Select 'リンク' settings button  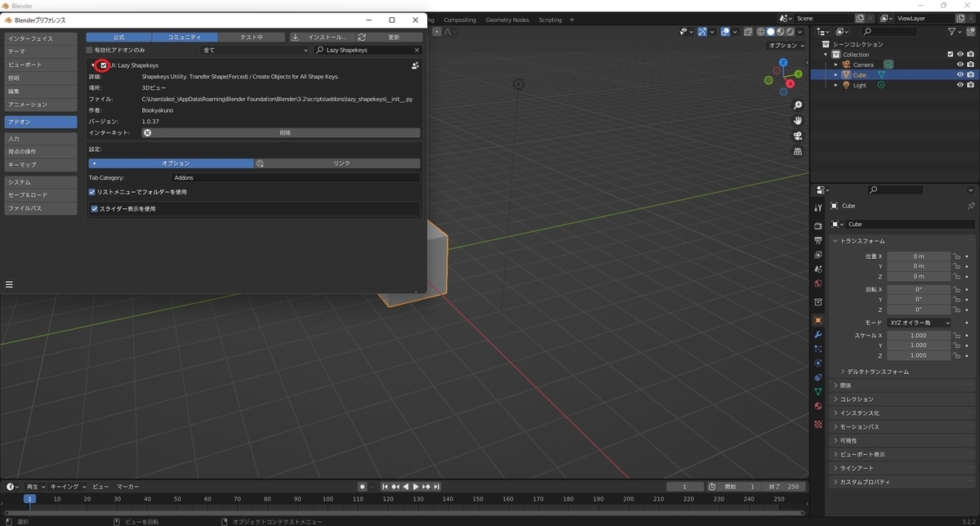338,163
